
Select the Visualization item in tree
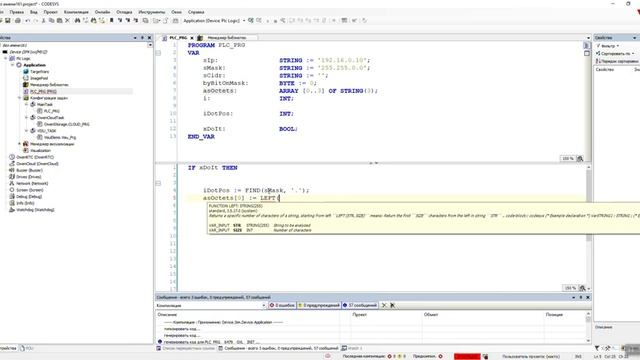click(40, 150)
